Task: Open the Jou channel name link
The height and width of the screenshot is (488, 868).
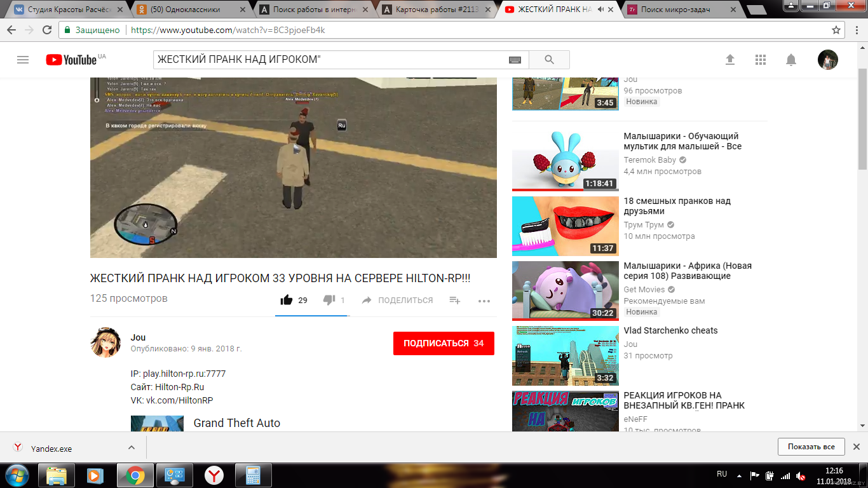Action: pos(138,337)
